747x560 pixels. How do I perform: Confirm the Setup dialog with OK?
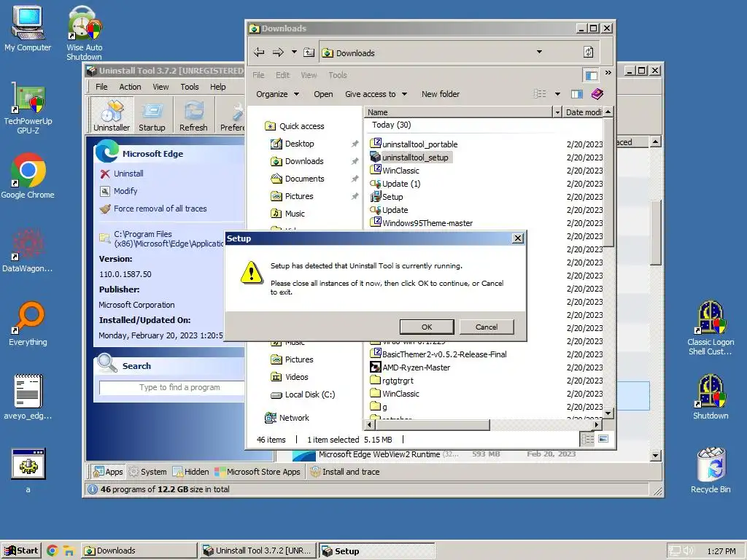click(x=427, y=327)
